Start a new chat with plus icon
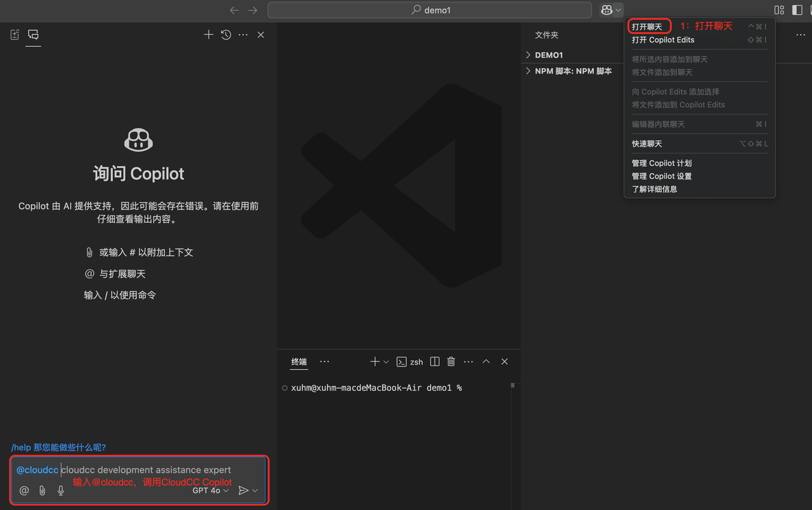This screenshot has height=510, width=812. 208,35
